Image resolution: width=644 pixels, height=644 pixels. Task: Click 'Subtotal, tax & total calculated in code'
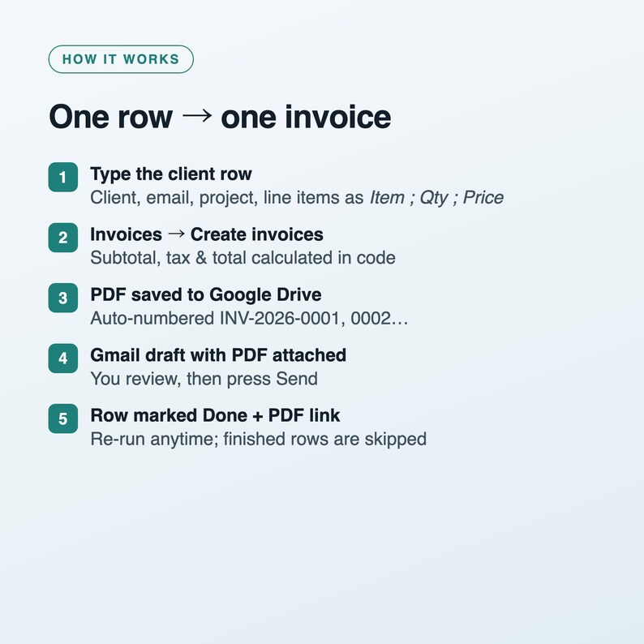point(243,258)
